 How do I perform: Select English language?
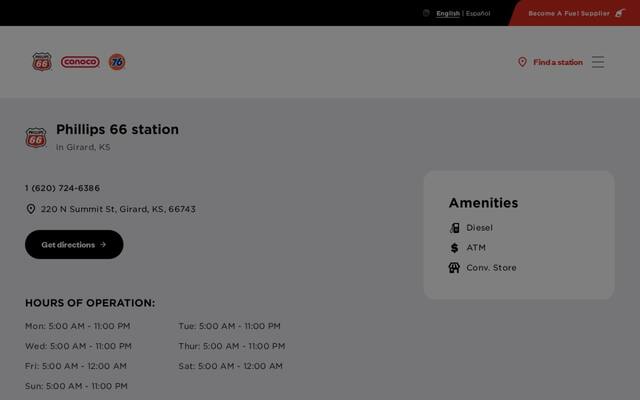click(x=448, y=13)
